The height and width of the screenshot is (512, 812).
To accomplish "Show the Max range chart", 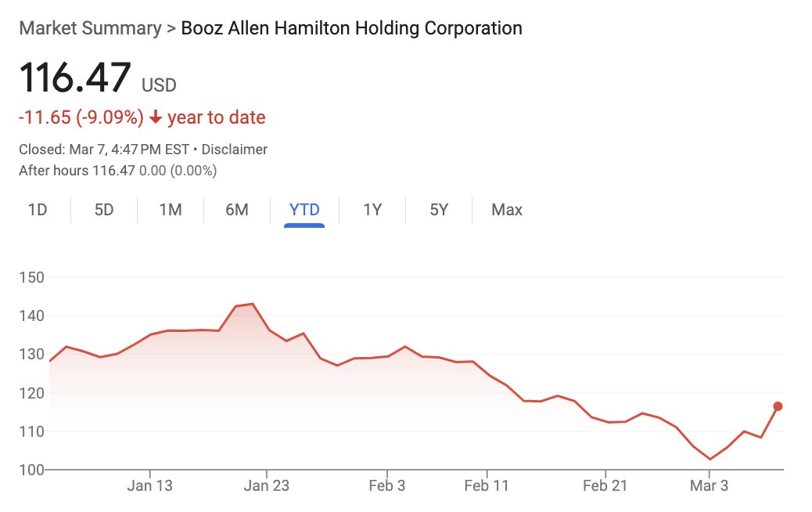I will point(507,210).
